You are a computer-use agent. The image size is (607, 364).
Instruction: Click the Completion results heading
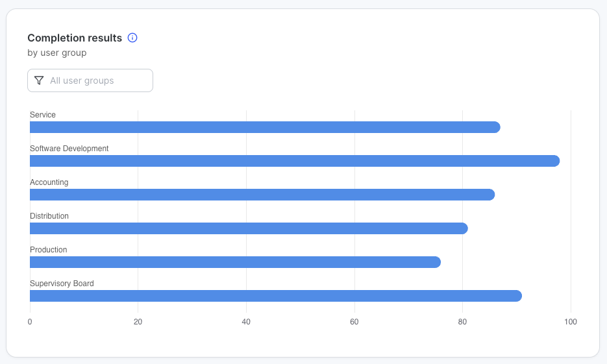pyautogui.click(x=75, y=38)
